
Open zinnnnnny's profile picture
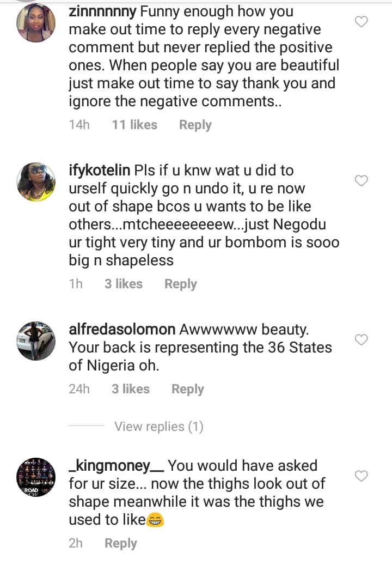(36, 23)
